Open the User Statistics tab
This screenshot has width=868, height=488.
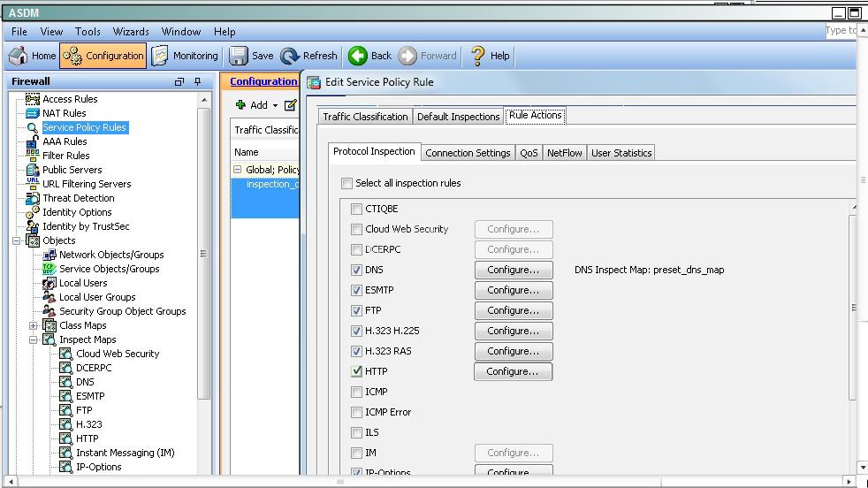click(x=621, y=153)
